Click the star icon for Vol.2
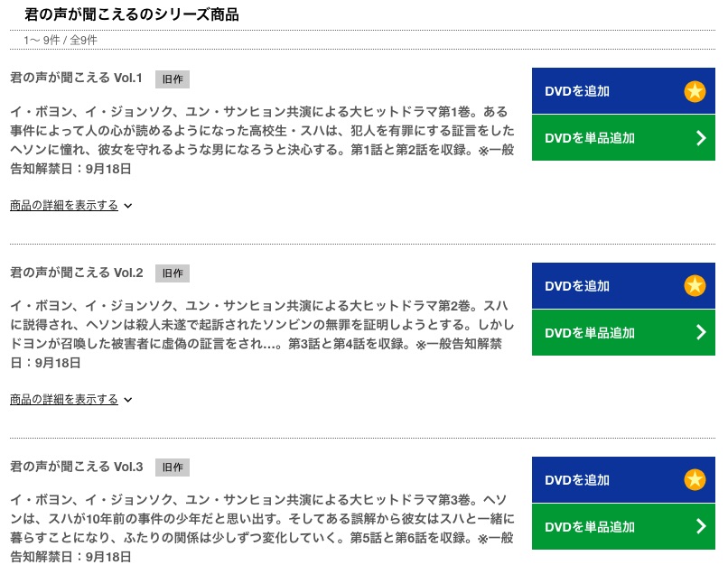This screenshot has height=574, width=728. click(695, 285)
